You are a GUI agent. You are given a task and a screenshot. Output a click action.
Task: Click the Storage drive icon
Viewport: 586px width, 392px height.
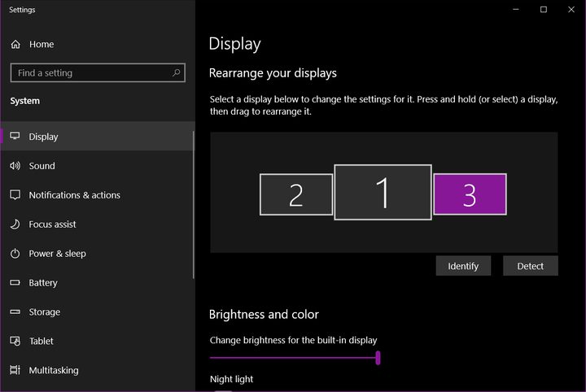click(15, 311)
